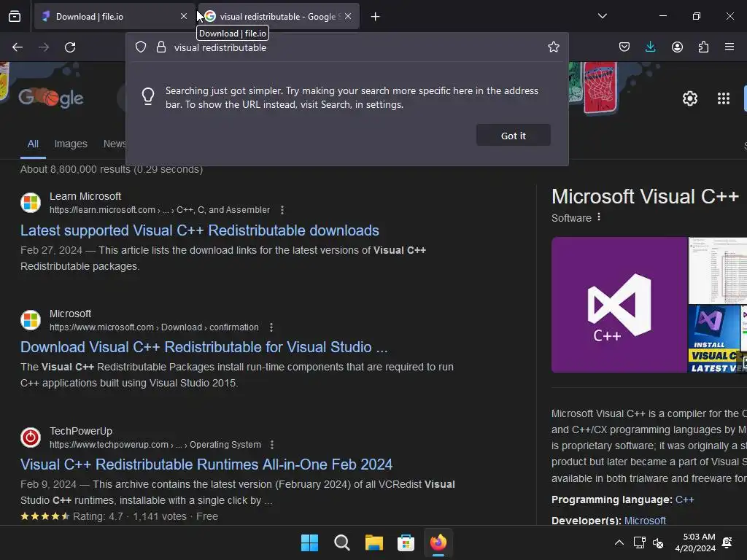Screen dimensions: 747x560
Task: Click the address bar search text
Action: point(220,47)
